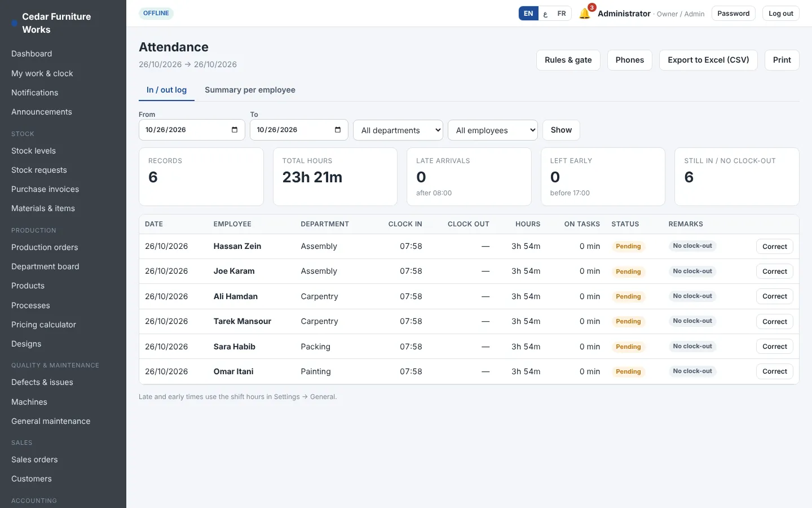Open Dashboard in the sidebar
The image size is (812, 508).
[63, 54]
